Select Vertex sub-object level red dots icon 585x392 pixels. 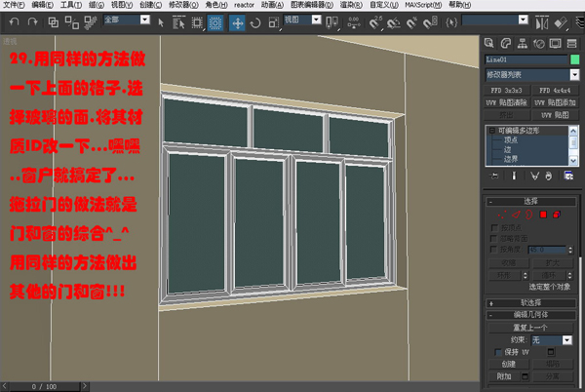tap(502, 215)
